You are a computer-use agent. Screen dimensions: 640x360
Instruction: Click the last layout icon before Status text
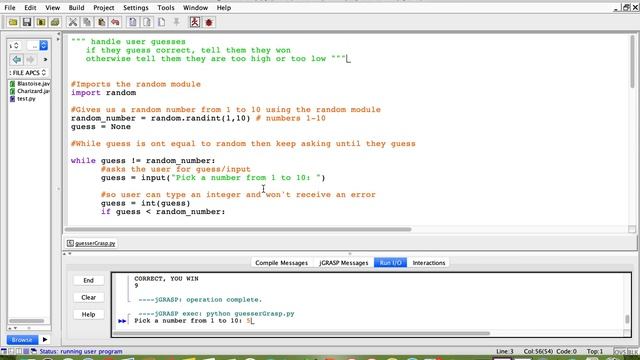[33, 351]
